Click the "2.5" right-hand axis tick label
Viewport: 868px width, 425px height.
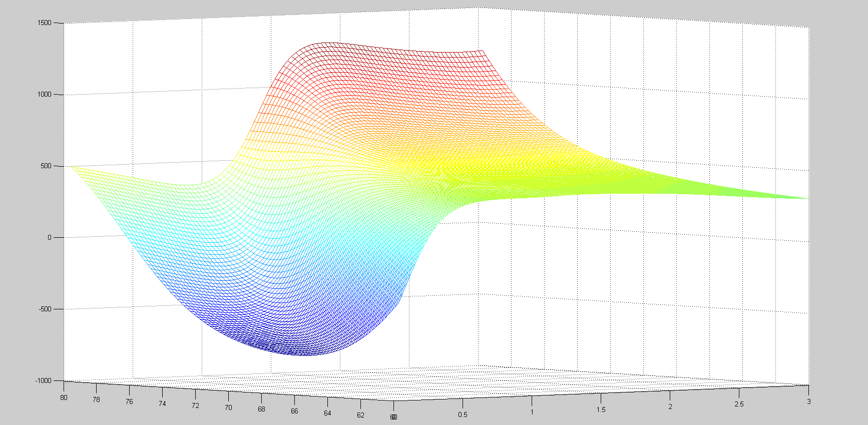click(739, 404)
